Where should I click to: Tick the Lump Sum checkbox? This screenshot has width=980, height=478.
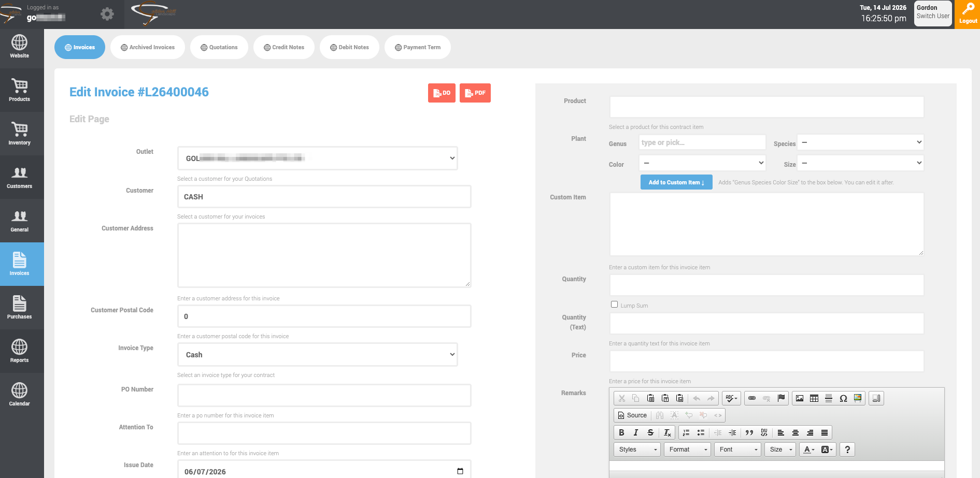(615, 305)
